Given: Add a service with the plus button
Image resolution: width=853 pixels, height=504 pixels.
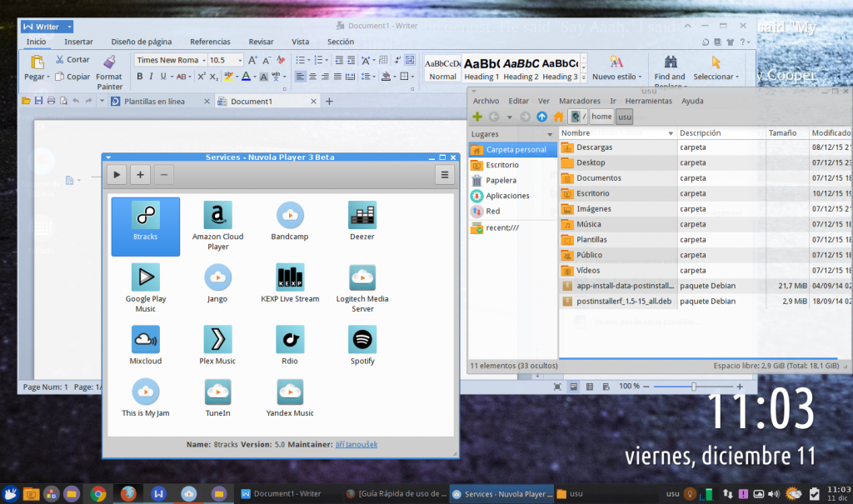Looking at the screenshot, I should tap(140, 175).
